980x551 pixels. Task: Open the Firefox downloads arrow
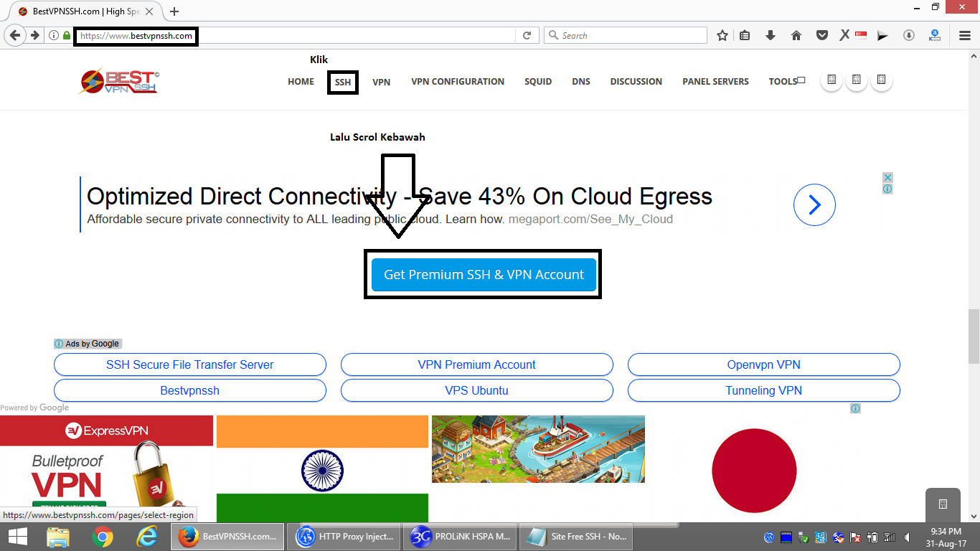pos(771,35)
